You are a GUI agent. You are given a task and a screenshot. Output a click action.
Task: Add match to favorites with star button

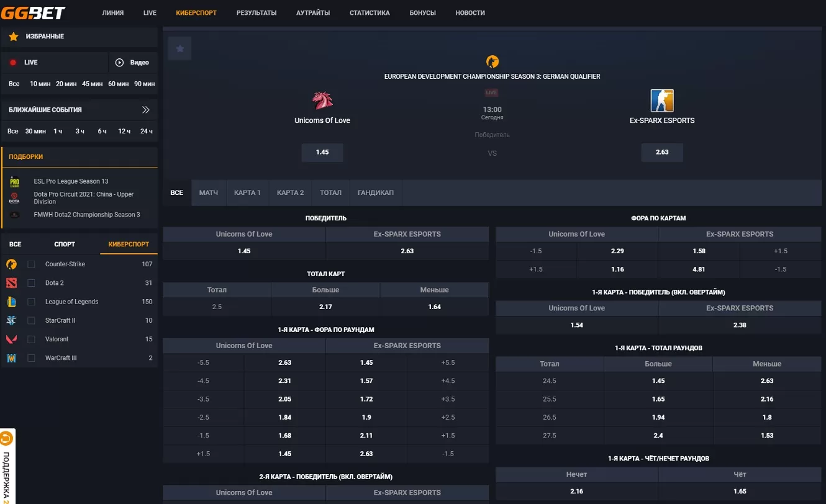click(179, 48)
